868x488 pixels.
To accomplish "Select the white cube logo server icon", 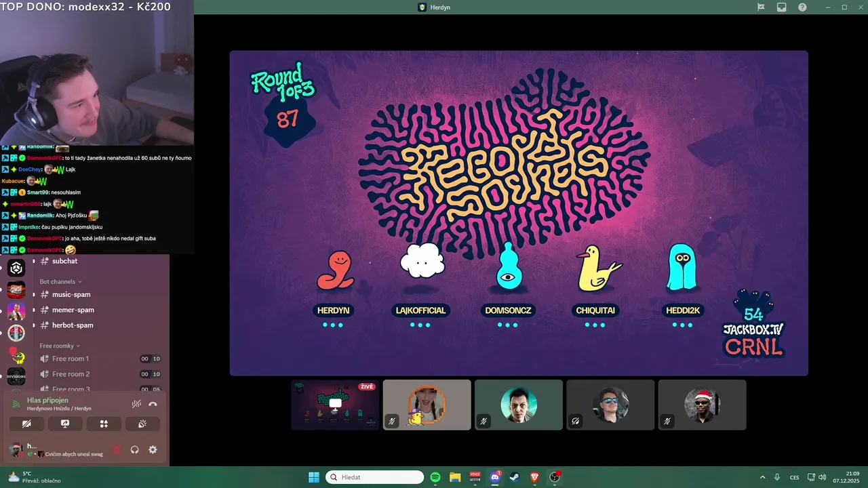I will pyautogui.click(x=16, y=268).
